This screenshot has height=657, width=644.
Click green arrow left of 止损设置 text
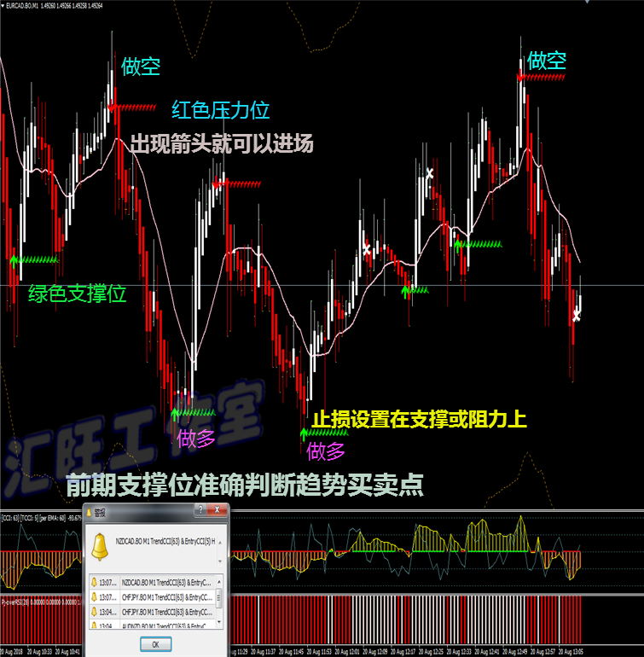point(302,433)
